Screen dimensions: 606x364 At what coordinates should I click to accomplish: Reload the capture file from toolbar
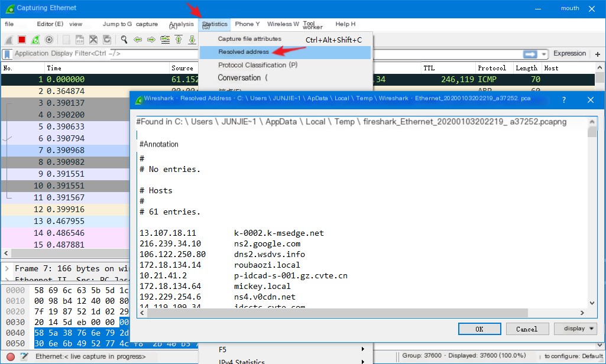[107, 40]
